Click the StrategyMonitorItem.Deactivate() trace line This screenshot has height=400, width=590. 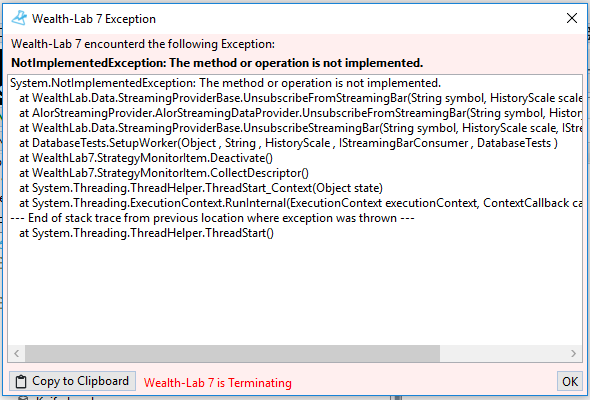point(146,158)
